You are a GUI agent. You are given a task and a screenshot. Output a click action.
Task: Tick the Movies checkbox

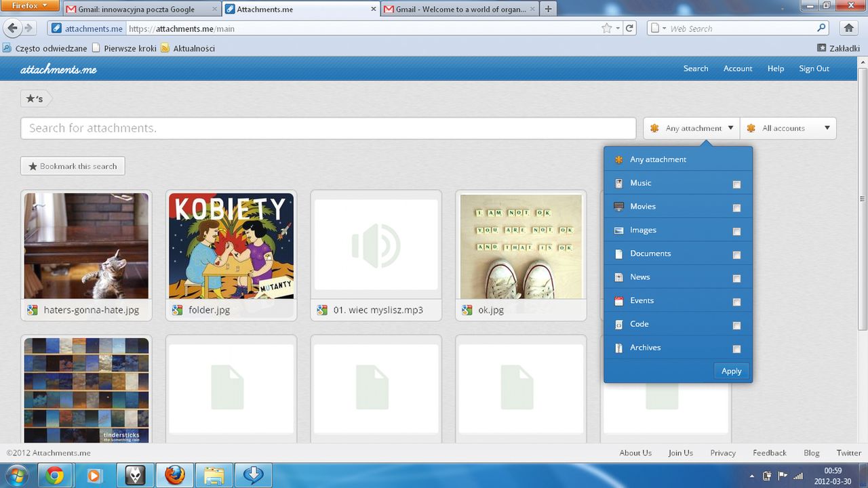pyautogui.click(x=736, y=208)
